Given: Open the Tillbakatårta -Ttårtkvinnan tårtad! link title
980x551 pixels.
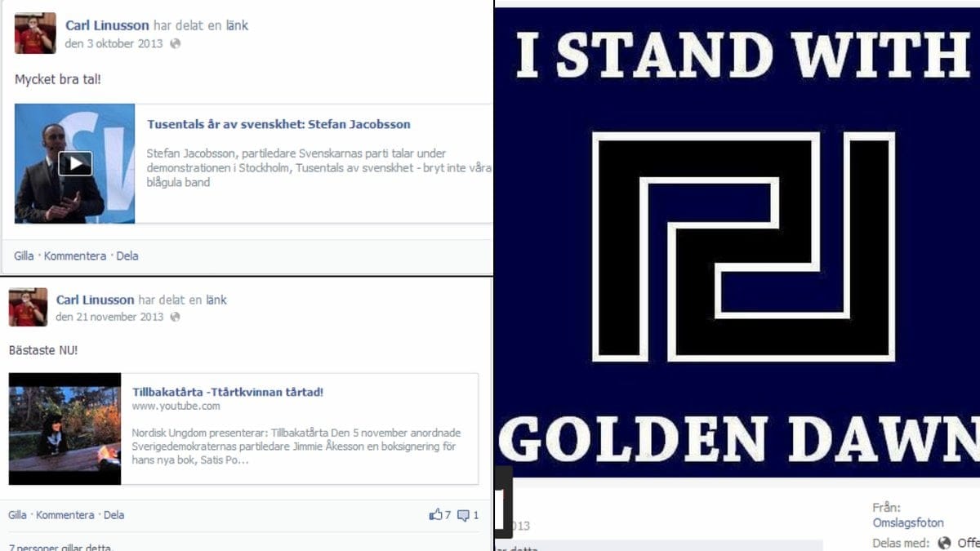Looking at the screenshot, I should click(x=228, y=392).
